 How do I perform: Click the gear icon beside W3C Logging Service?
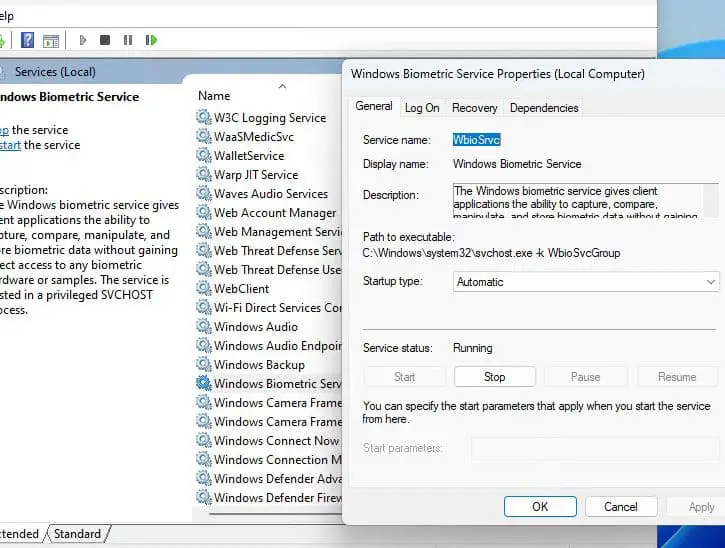[204, 118]
